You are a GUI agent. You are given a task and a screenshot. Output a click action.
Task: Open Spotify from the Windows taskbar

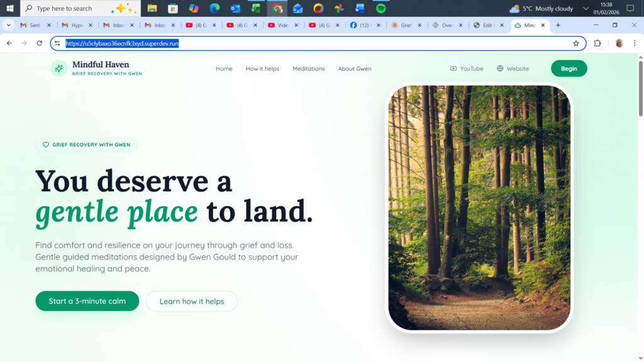[x=380, y=9]
